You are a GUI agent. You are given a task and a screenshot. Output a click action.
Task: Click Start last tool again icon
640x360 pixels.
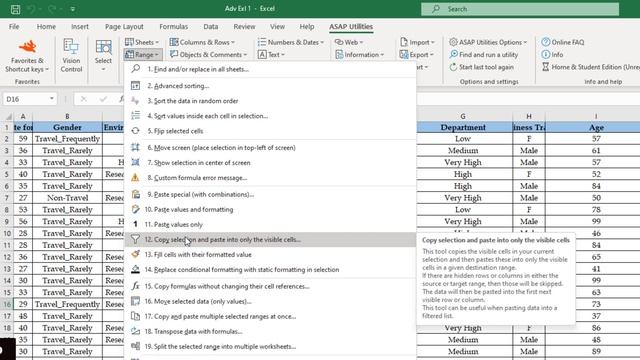tap(453, 67)
